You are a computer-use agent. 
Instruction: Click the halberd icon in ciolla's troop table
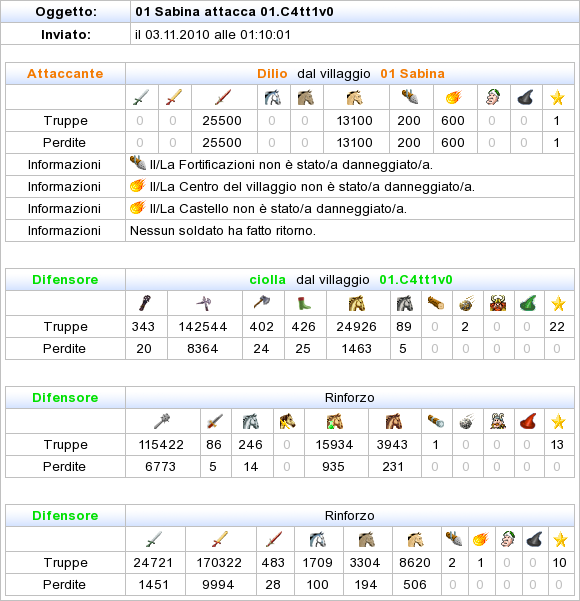click(x=204, y=303)
